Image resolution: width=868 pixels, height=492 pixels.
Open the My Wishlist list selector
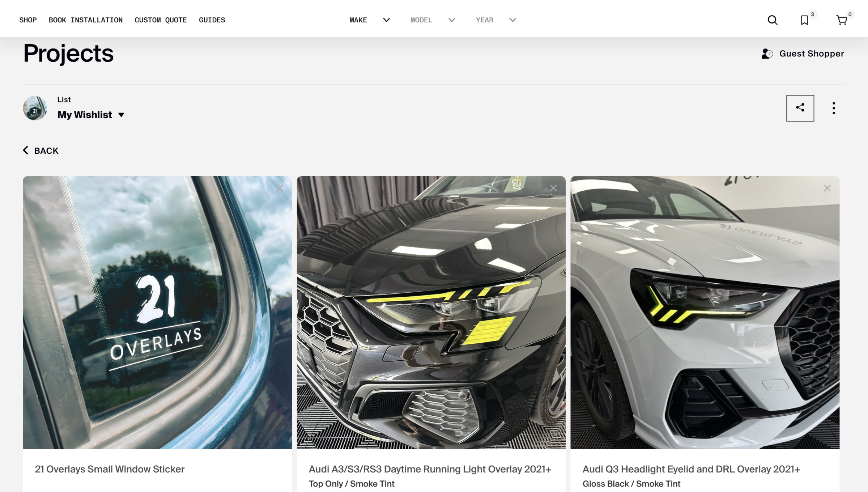click(x=91, y=115)
